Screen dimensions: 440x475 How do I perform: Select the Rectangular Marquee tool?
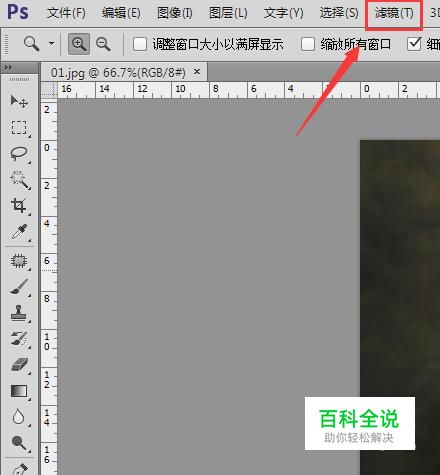click(19, 127)
